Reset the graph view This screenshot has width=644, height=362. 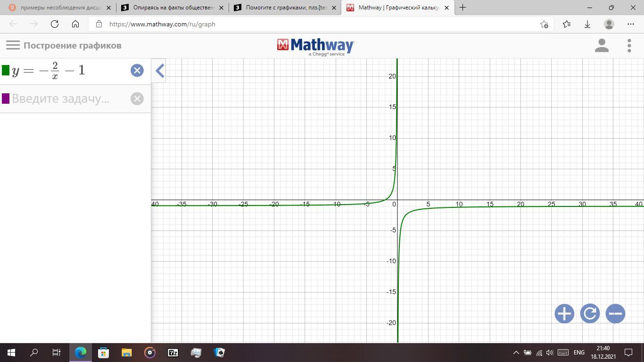(x=590, y=313)
